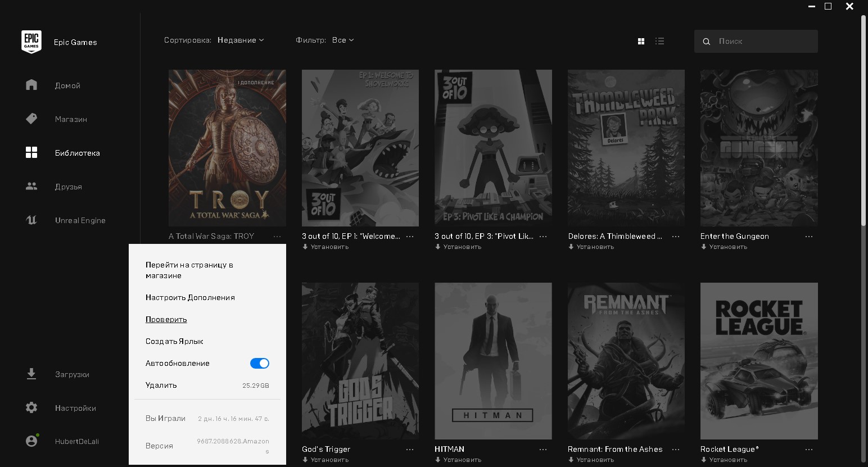868x467 pixels.
Task: Expand Сортировка Недавние dropdown
Action: point(241,40)
